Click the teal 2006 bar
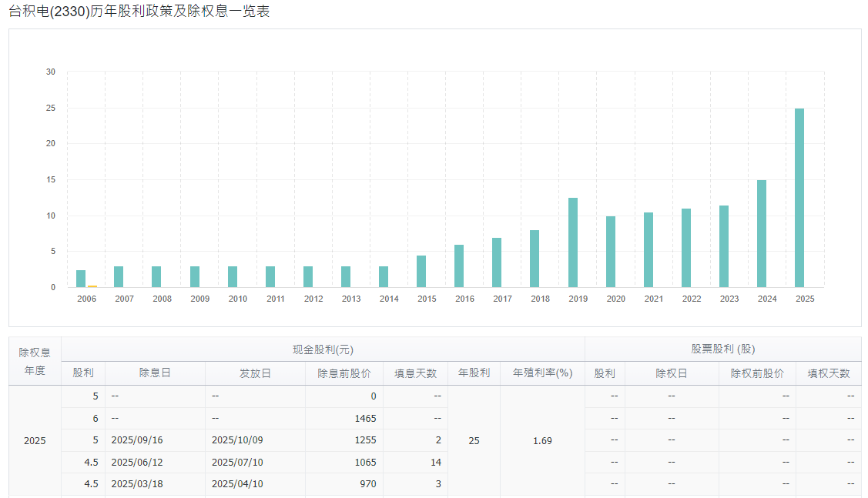Screen dimensions: 868x498 pyautogui.click(x=81, y=279)
